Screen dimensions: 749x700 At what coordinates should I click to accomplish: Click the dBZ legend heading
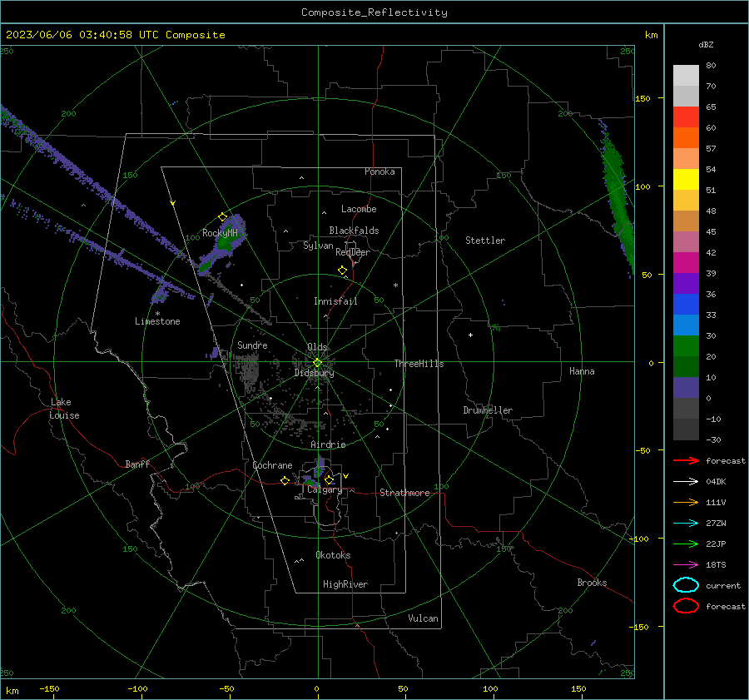point(706,44)
